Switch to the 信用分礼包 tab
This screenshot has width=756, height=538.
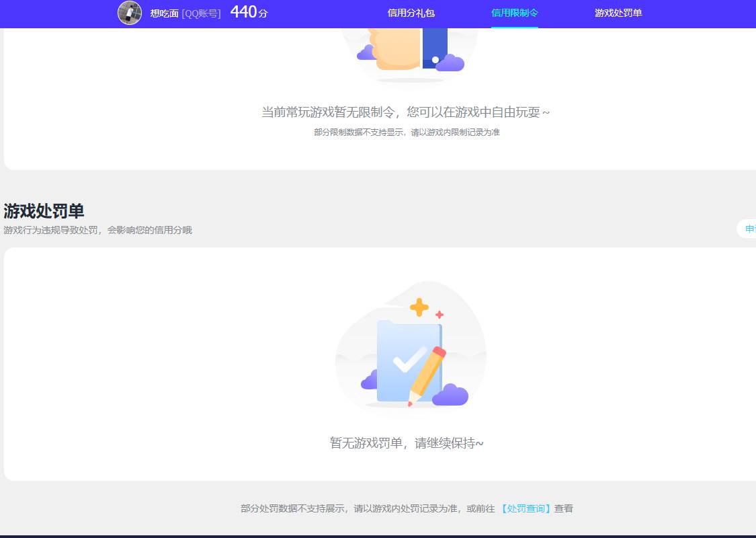coord(411,13)
